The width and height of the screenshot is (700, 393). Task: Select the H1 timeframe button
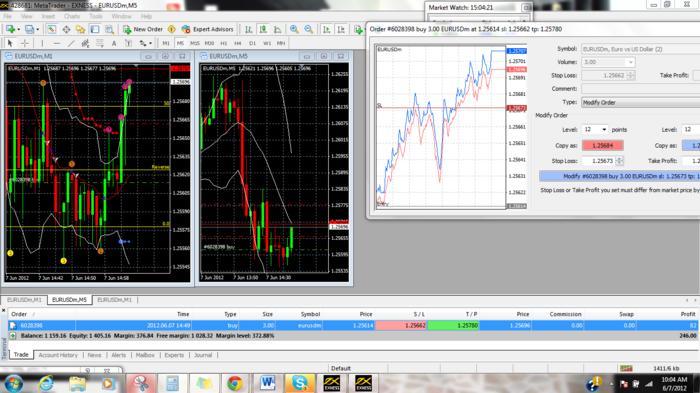tap(224, 43)
